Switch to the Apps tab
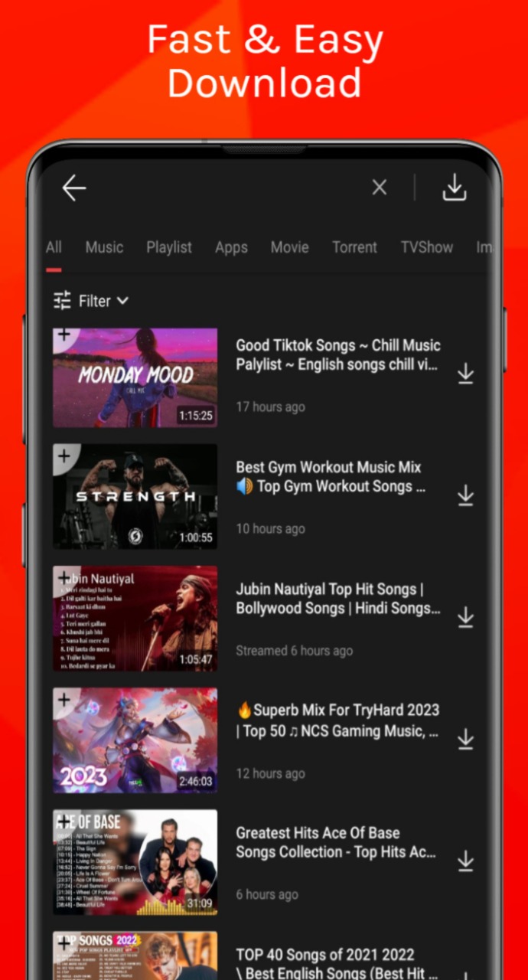The image size is (528, 980). (231, 247)
